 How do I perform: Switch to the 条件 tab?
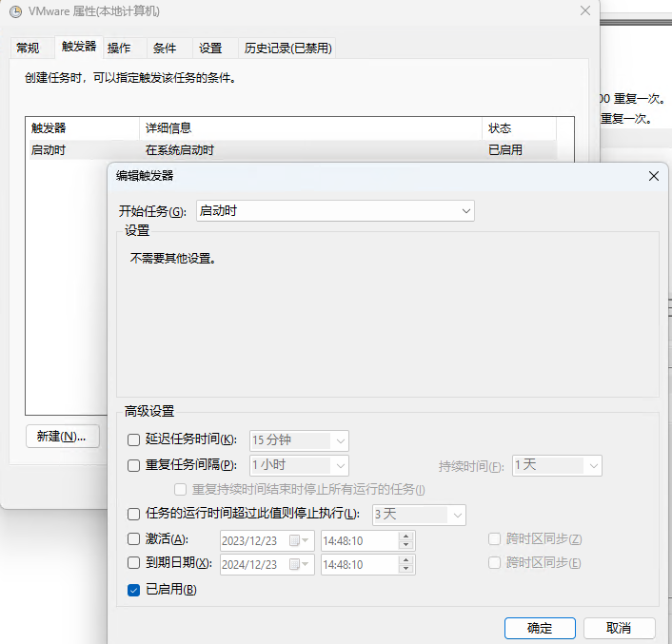tap(165, 49)
